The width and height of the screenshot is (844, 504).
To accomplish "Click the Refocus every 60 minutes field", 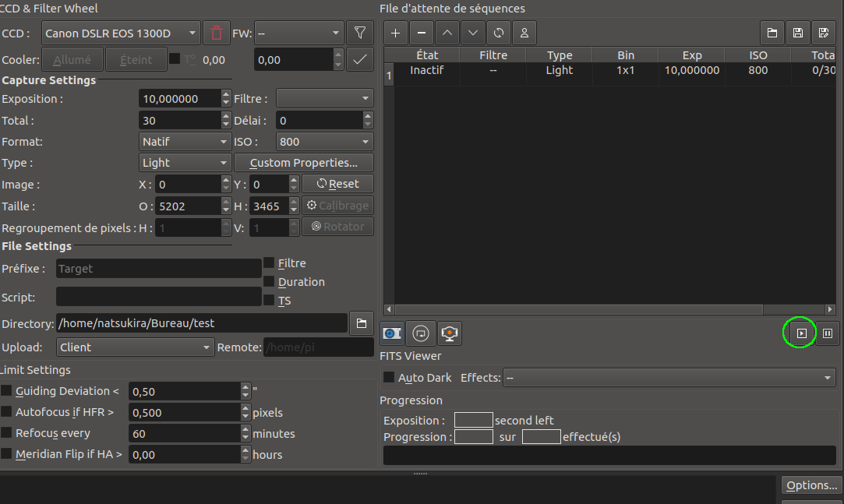I will pyautogui.click(x=185, y=434).
